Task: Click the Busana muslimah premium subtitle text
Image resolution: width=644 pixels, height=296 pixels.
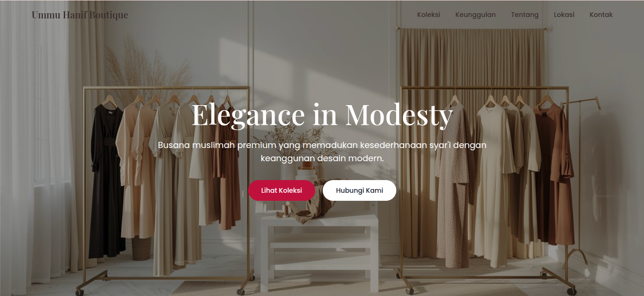Action: click(322, 152)
